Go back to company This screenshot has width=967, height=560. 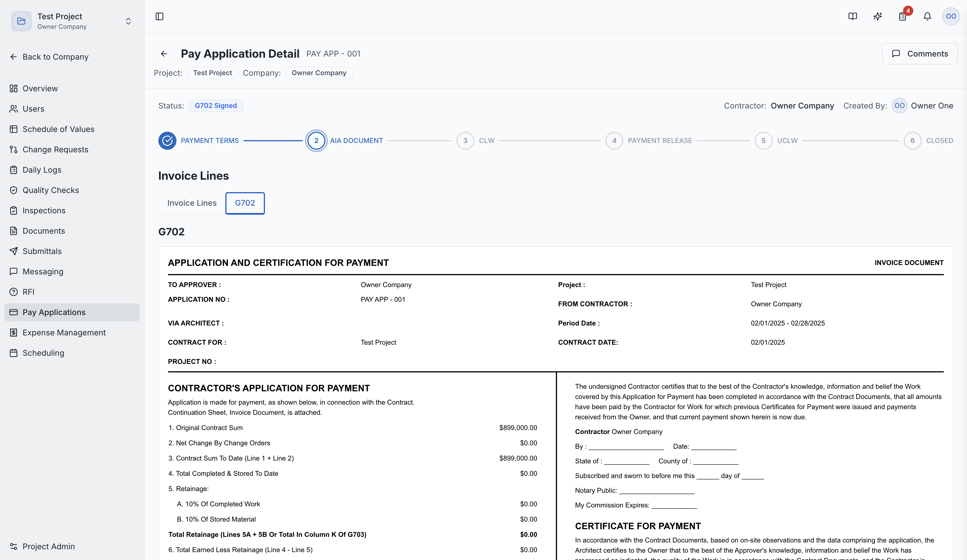pos(49,57)
